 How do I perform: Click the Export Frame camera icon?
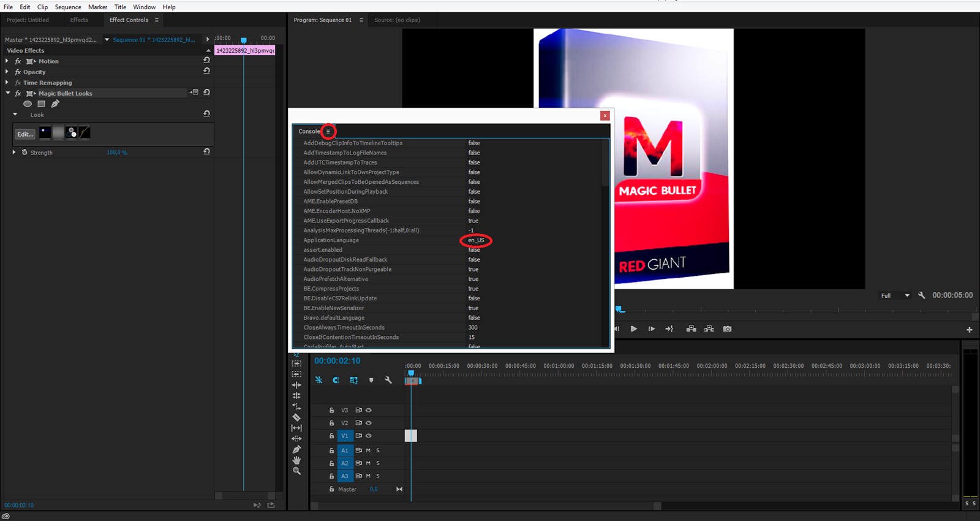coord(727,329)
